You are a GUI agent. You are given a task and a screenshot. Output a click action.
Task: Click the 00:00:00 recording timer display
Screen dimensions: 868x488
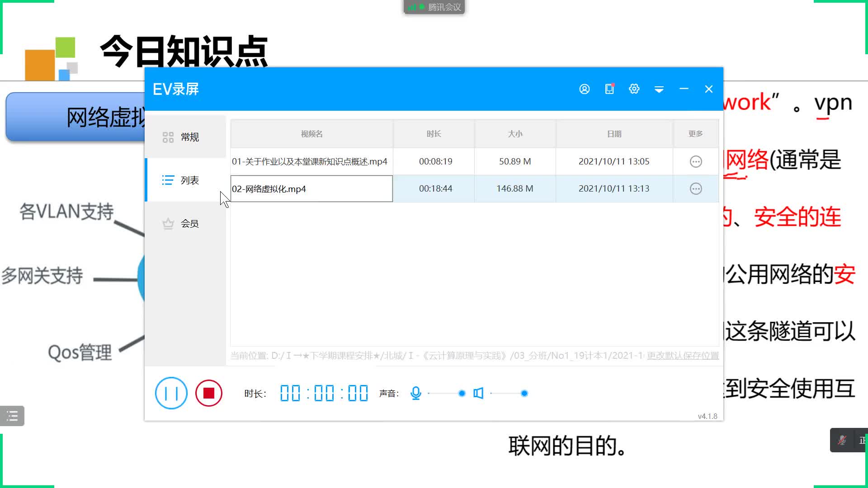point(324,393)
